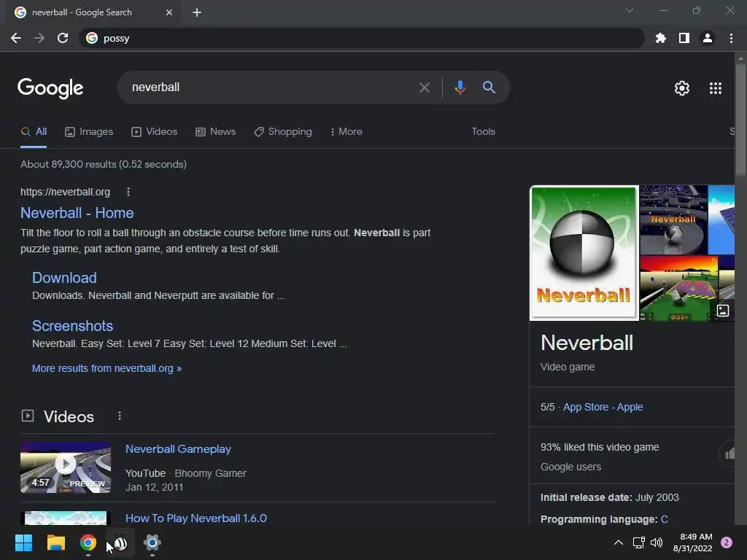Open the Neverball Gameplay video link

[x=178, y=449]
